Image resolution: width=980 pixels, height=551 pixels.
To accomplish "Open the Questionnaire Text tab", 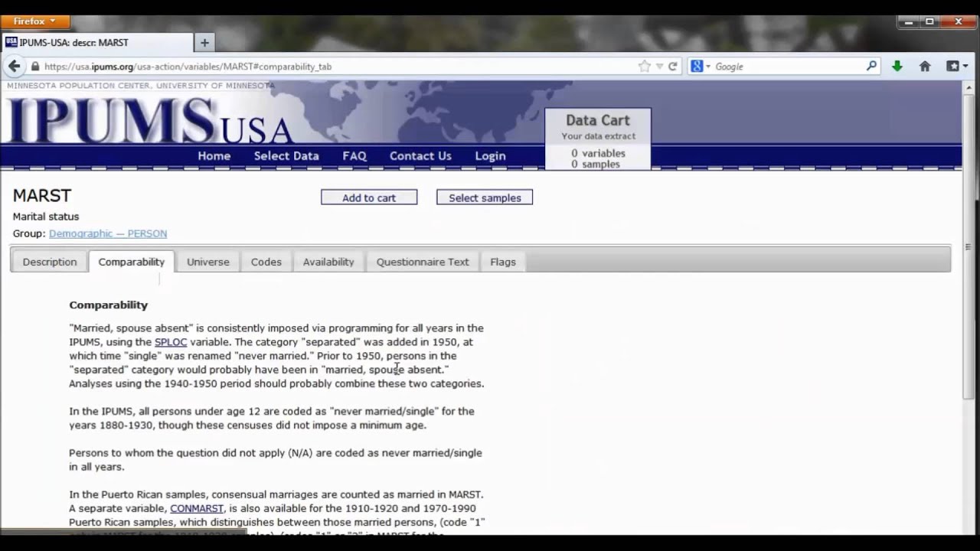I will coord(423,262).
